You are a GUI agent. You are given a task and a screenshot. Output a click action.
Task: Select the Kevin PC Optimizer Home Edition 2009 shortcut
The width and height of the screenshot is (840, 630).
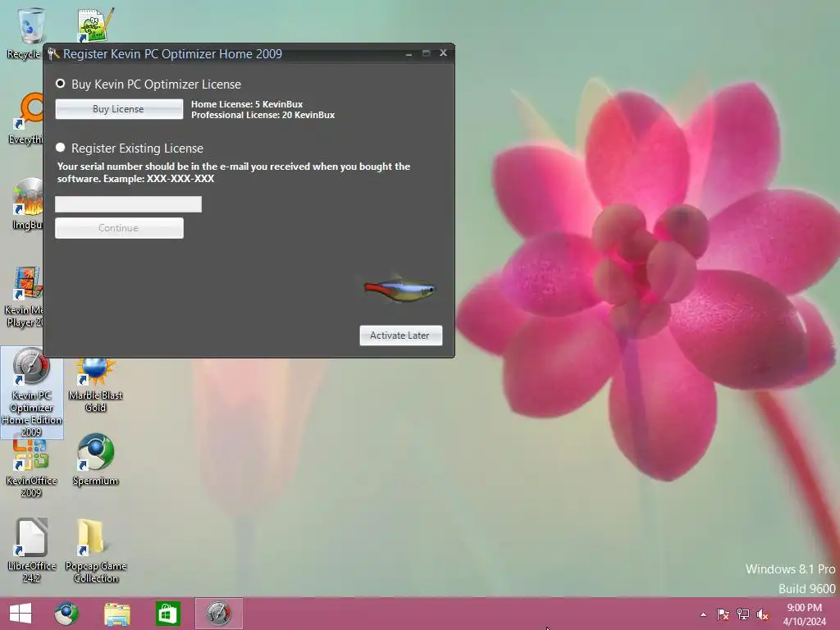tap(32, 392)
